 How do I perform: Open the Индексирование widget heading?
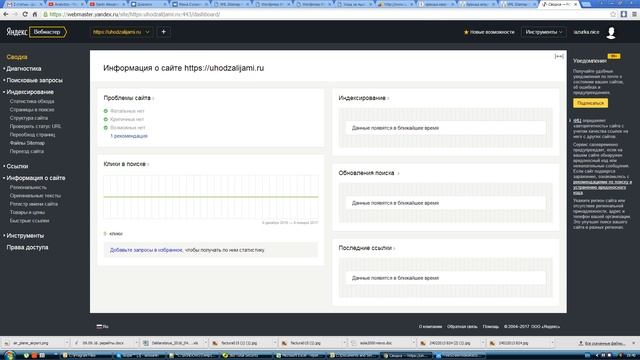pyautogui.click(x=362, y=98)
